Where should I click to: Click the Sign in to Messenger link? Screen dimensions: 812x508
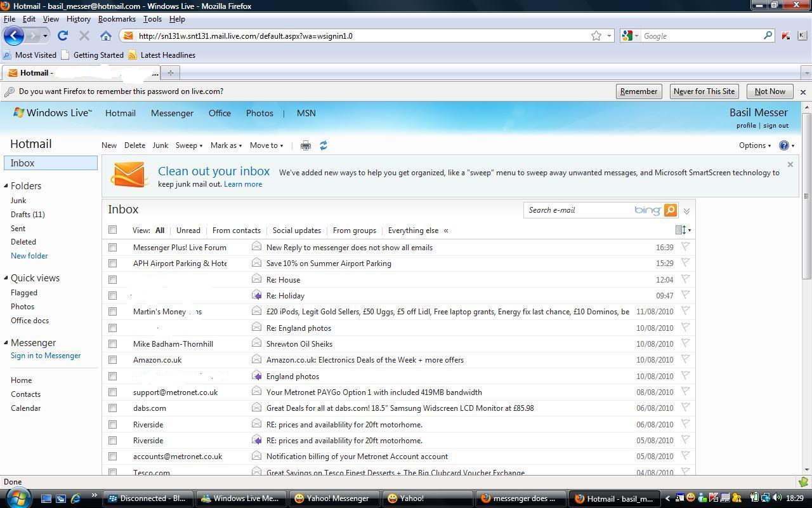(46, 356)
